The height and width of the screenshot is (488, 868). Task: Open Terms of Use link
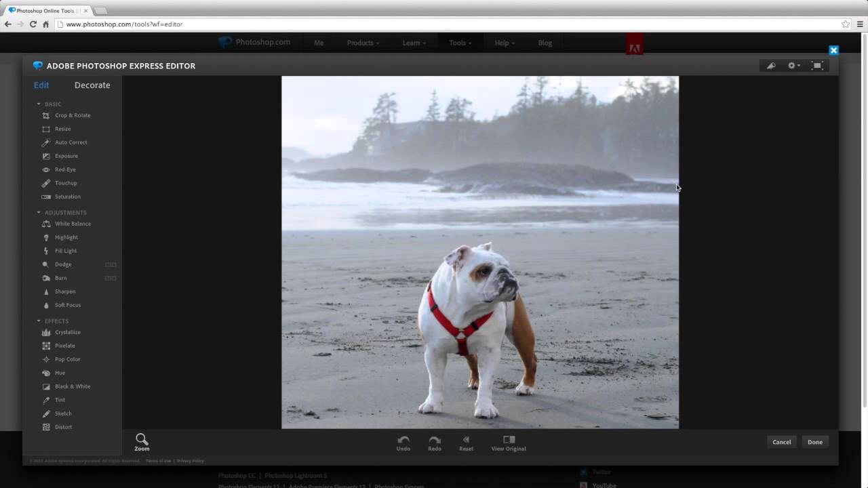coord(158,461)
